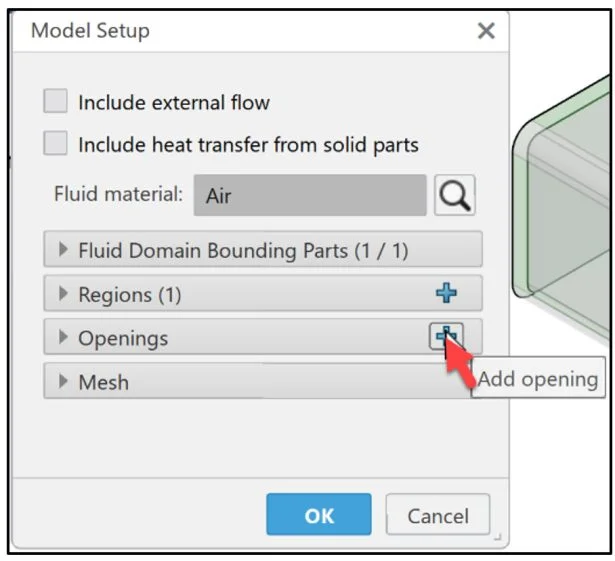
Task: Click the magnifier icon to search fluid materials
Action: tap(454, 195)
